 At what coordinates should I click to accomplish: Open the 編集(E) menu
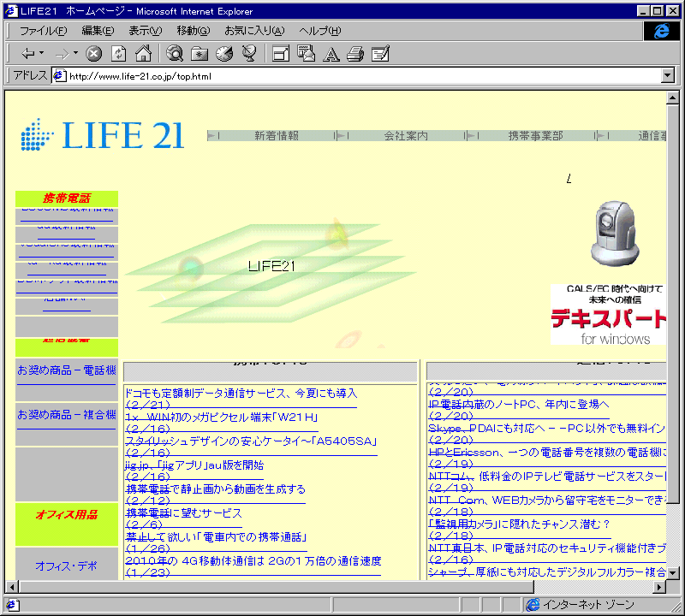pos(98,31)
